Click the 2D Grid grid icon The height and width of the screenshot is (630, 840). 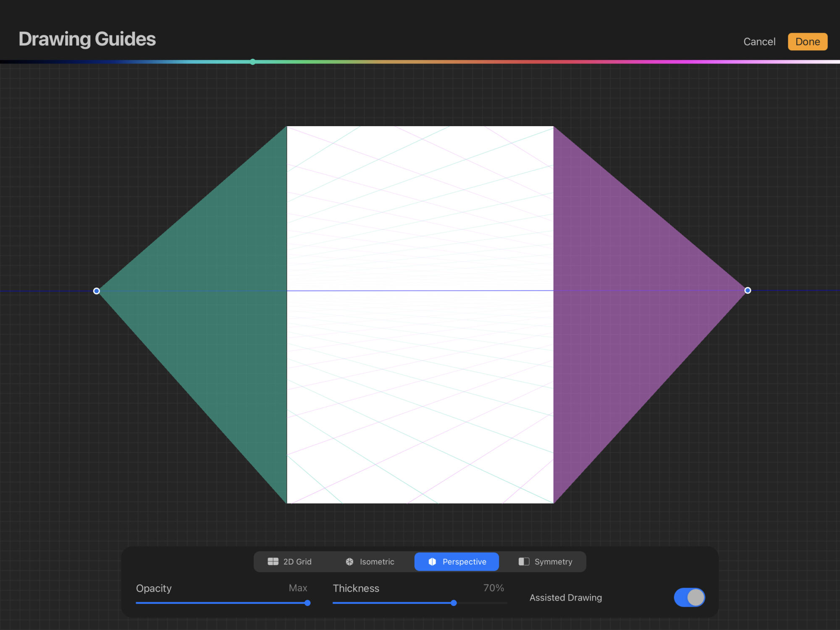[273, 561]
